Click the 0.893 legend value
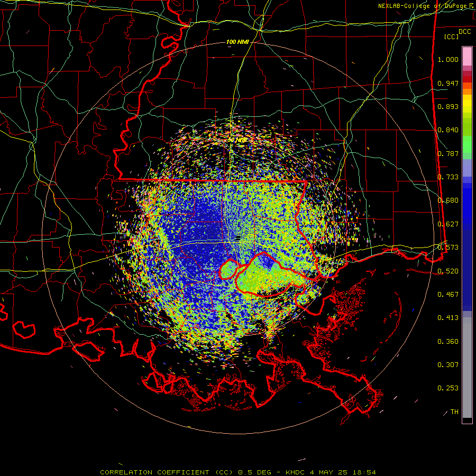476x476 pixels. tap(448, 106)
